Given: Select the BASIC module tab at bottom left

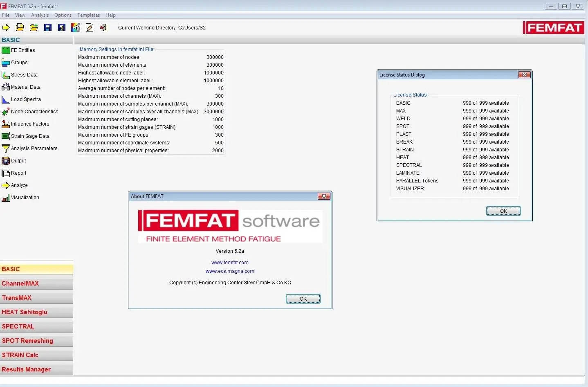Looking at the screenshot, I should click(37, 269).
